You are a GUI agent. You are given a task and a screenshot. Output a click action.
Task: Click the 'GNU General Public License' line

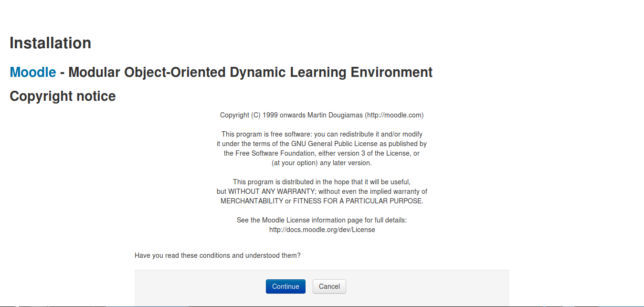point(322,144)
